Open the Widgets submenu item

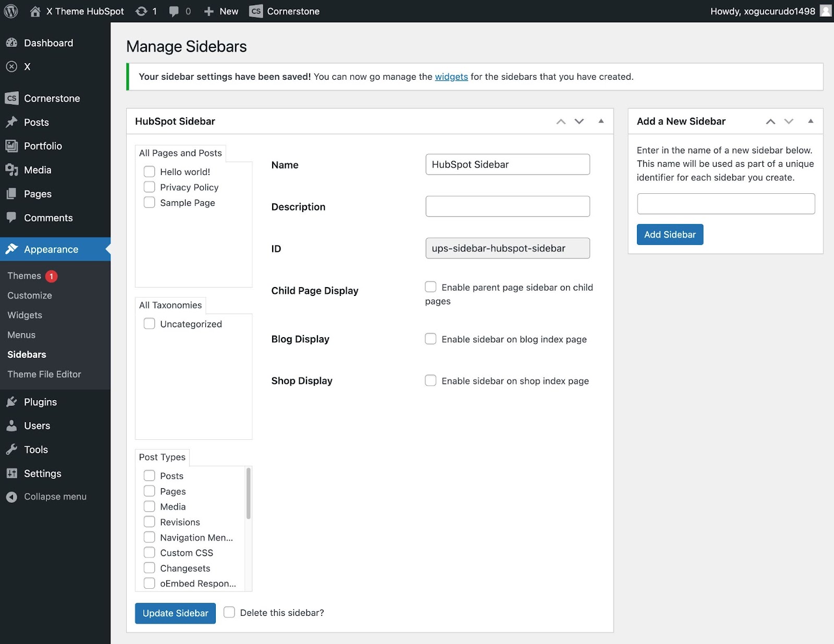pos(24,315)
